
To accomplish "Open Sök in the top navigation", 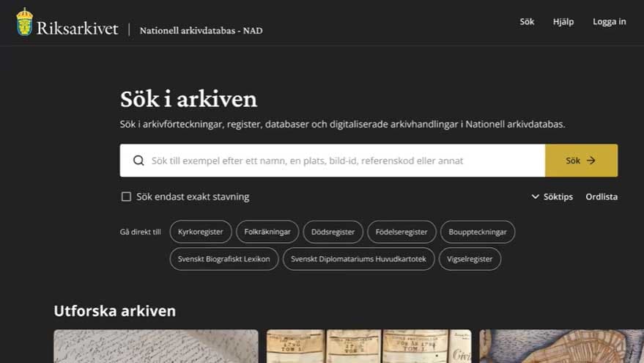I will coord(527,21).
